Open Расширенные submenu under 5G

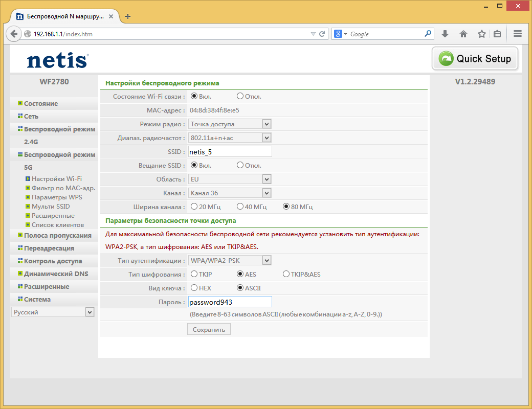pyautogui.click(x=53, y=216)
